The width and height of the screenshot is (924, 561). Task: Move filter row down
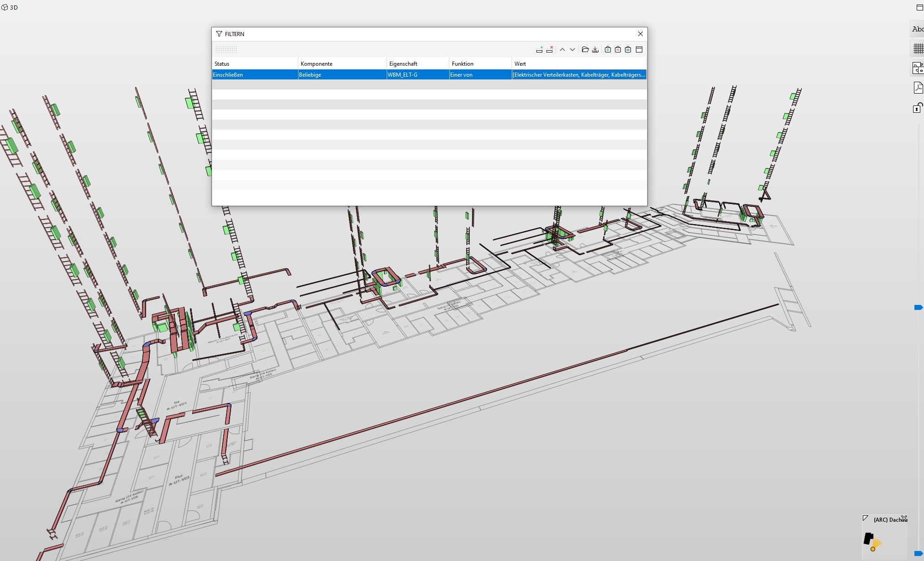(572, 49)
